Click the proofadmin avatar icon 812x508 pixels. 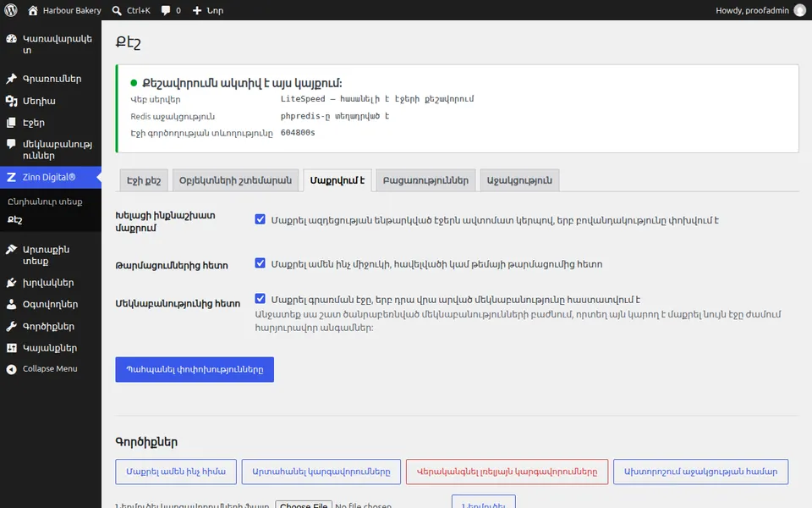tap(800, 10)
